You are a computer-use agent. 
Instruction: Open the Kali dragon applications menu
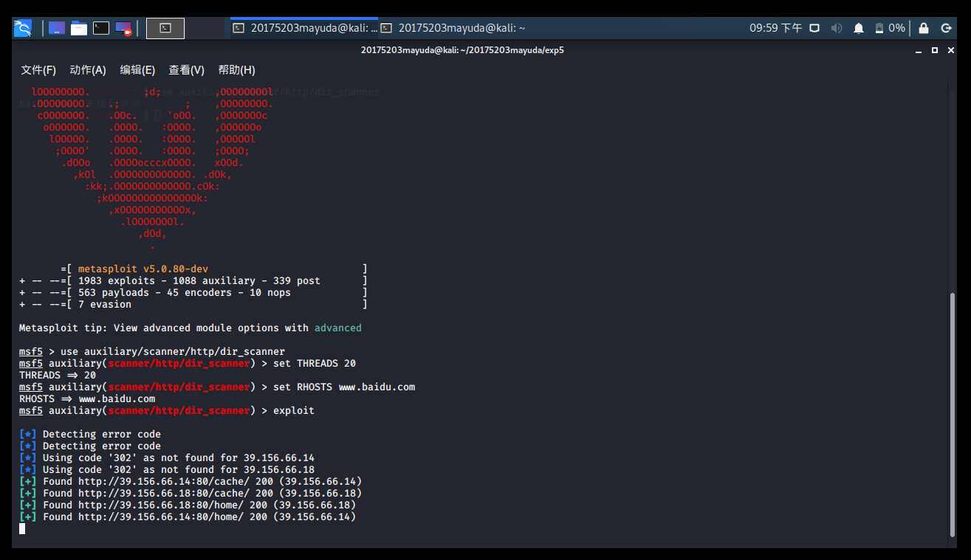point(23,28)
